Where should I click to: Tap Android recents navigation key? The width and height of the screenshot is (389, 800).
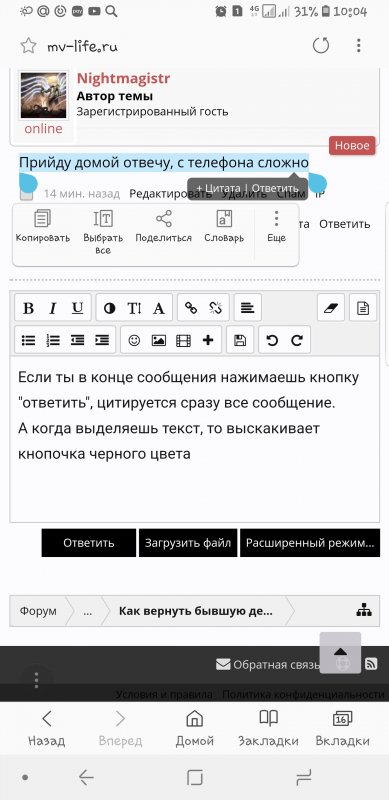(x=304, y=778)
